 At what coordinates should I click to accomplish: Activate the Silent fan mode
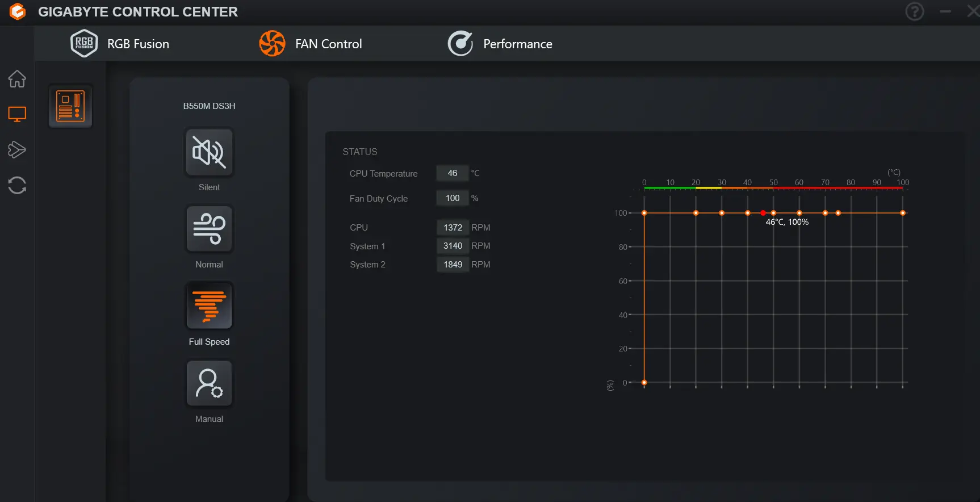209,152
